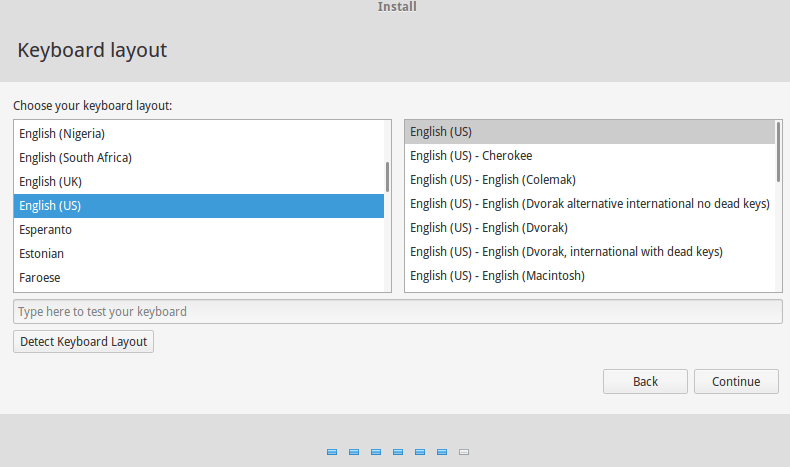Pick the highlighted English (US) layout

tap(50, 205)
